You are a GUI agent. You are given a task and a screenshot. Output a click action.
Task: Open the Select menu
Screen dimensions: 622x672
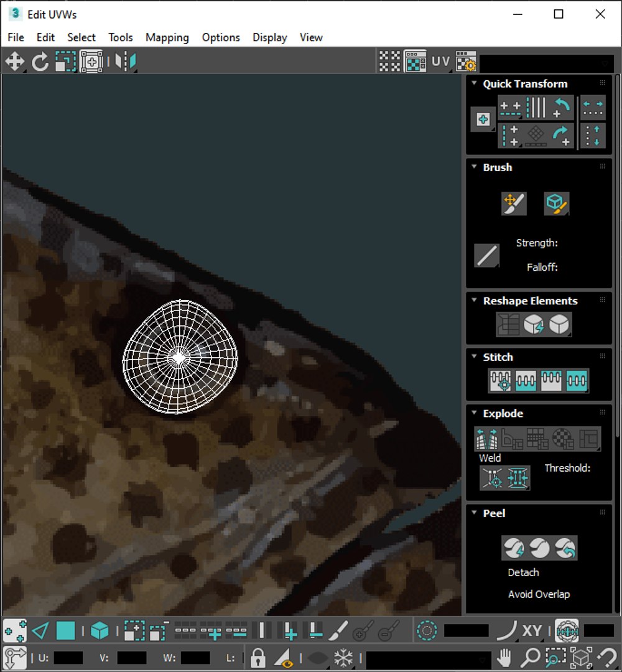[x=81, y=37]
